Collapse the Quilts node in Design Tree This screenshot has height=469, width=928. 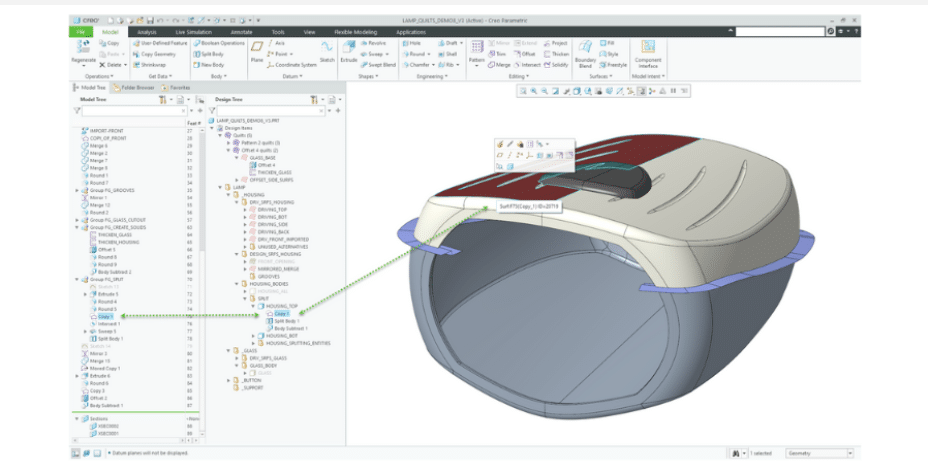pos(222,136)
